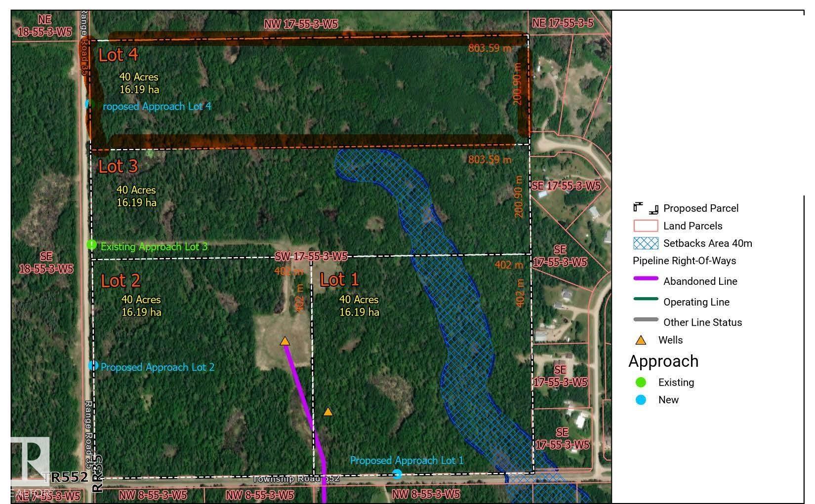Click the SW 17-55-3-W5 parcel label

311,256
